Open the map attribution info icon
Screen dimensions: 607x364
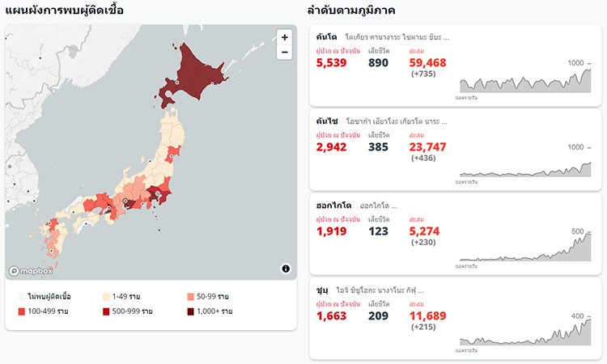(286, 269)
